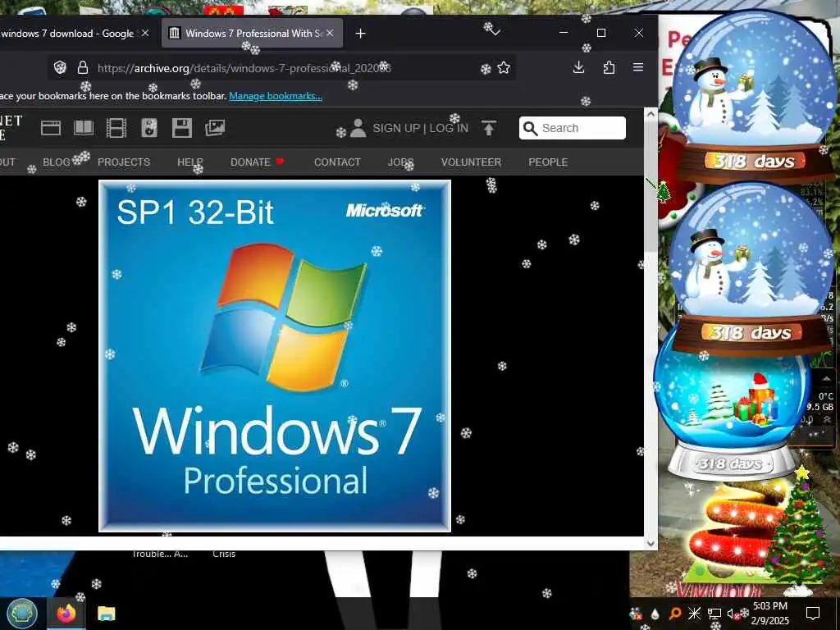Image resolution: width=840 pixels, height=630 pixels.
Task: Open File Explorer from the taskbar
Action: tap(107, 614)
